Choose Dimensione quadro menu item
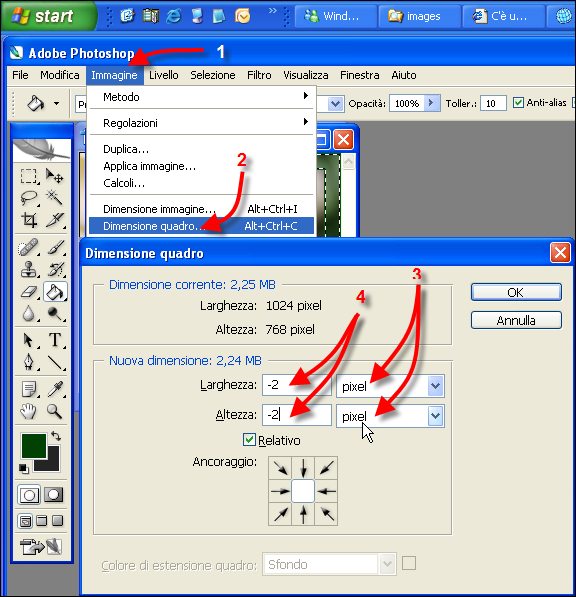576x597 pixels. coord(201,226)
